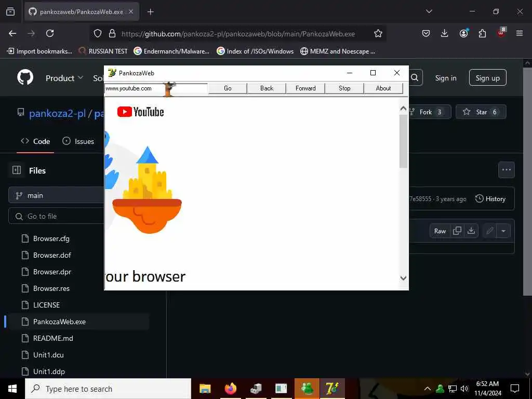The image size is (532, 399).
Task: Click the PankozaWeb address field with www.youtube.com
Action: pos(156,88)
